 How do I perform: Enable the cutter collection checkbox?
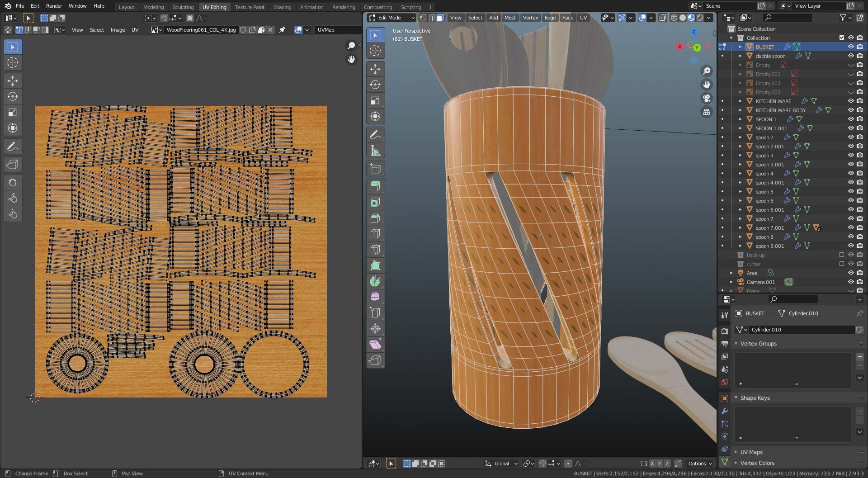click(x=842, y=264)
